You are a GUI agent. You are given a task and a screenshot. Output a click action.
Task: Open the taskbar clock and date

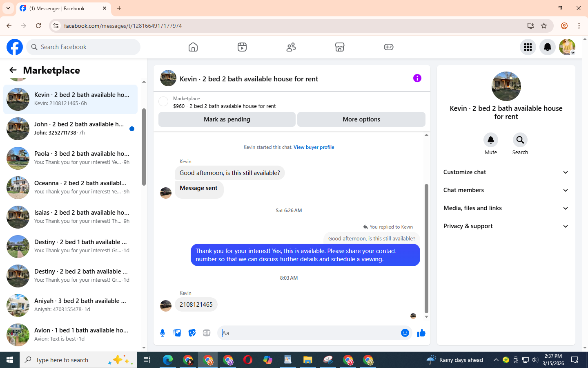[x=553, y=360]
